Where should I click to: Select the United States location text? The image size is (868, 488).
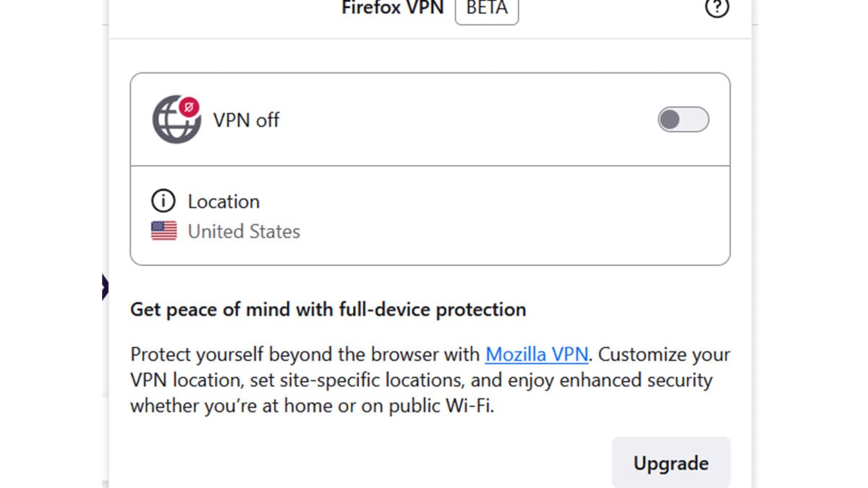click(x=244, y=231)
